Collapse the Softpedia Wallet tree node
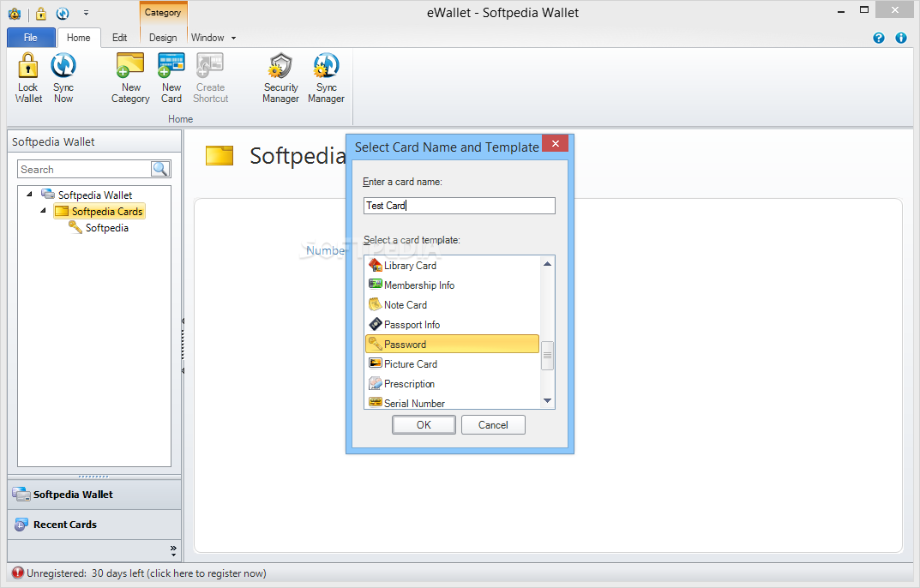920x588 pixels. coord(29,194)
